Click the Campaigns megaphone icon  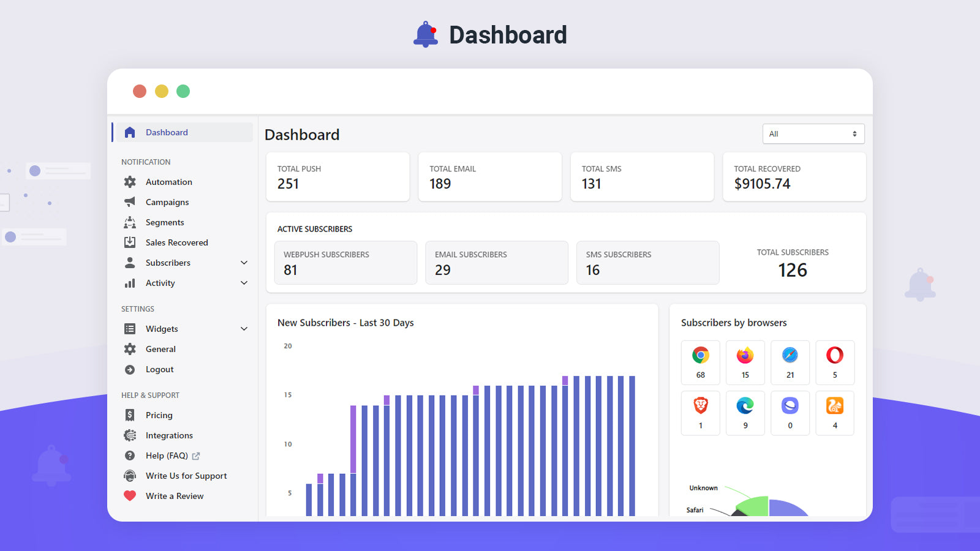[x=130, y=201]
